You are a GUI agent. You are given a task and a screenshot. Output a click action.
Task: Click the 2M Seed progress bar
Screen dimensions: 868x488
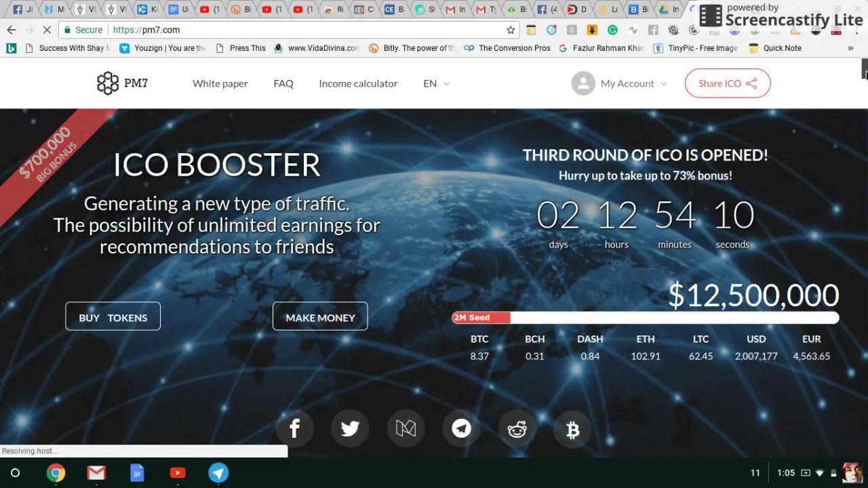(x=645, y=317)
